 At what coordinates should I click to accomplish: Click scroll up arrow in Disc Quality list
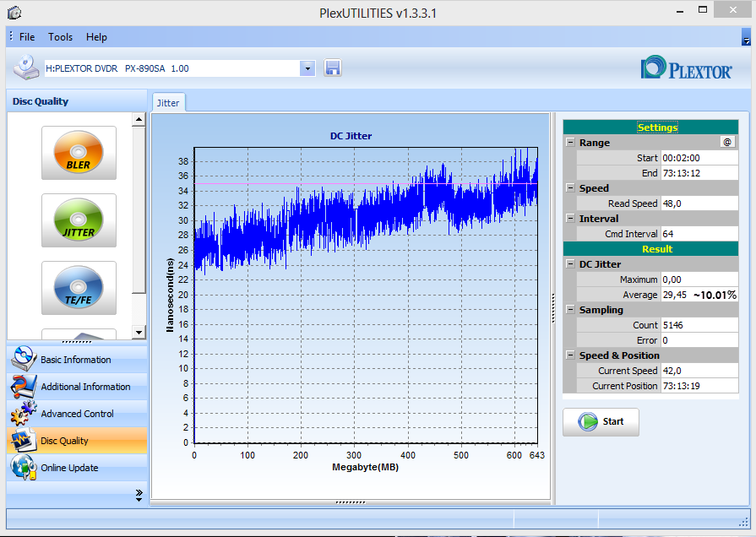[139, 120]
